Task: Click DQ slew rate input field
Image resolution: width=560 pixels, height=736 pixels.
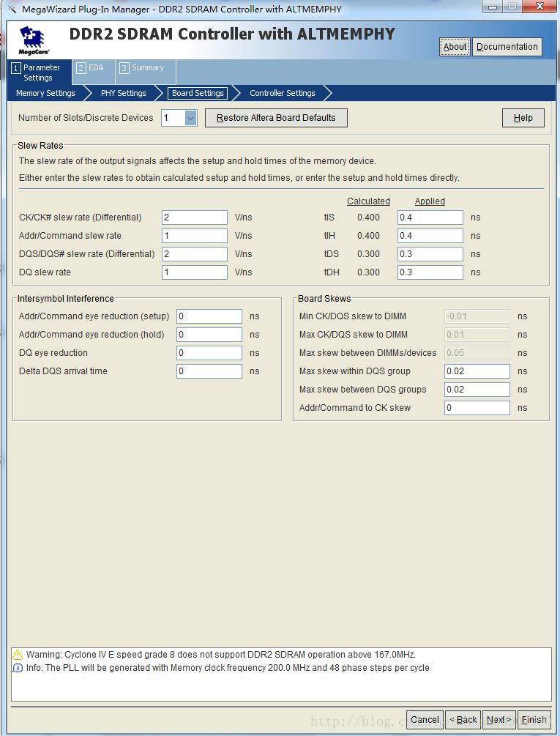Action: pos(195,272)
